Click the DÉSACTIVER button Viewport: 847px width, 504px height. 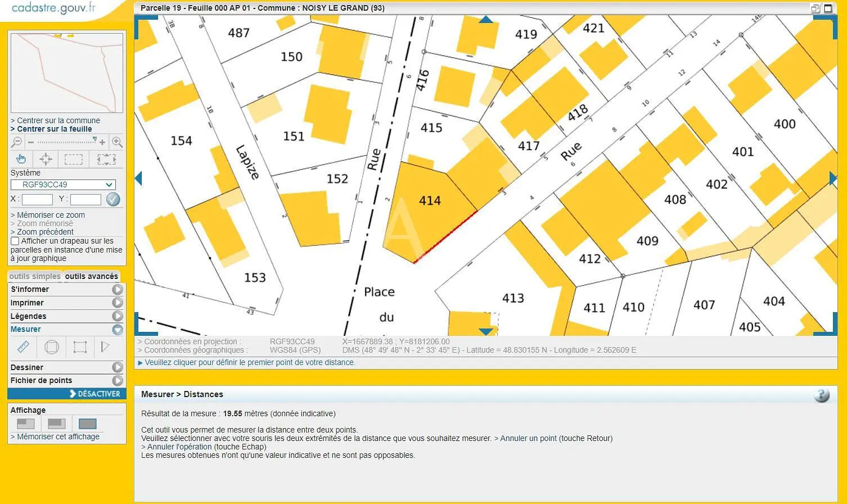[94, 394]
